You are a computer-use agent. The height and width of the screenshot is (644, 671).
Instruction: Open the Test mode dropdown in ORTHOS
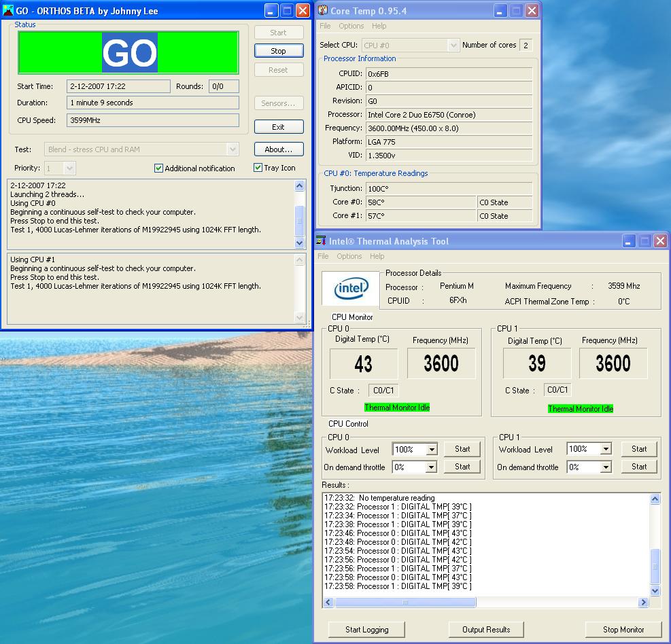(233, 149)
